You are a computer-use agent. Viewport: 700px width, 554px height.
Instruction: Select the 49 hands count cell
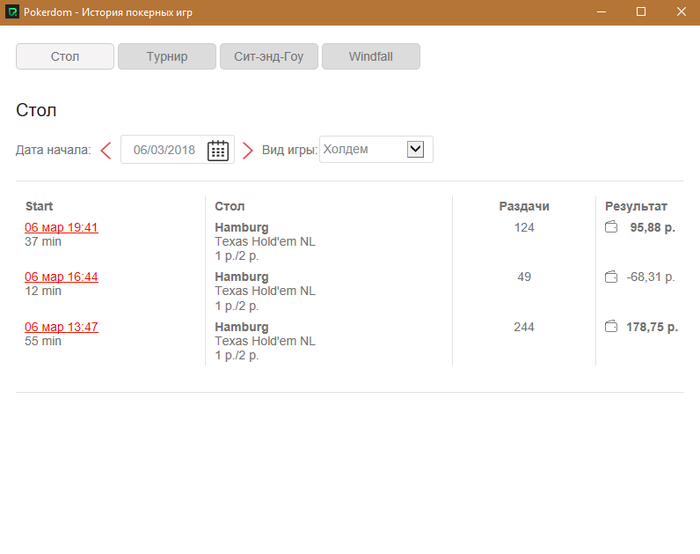[x=524, y=277]
